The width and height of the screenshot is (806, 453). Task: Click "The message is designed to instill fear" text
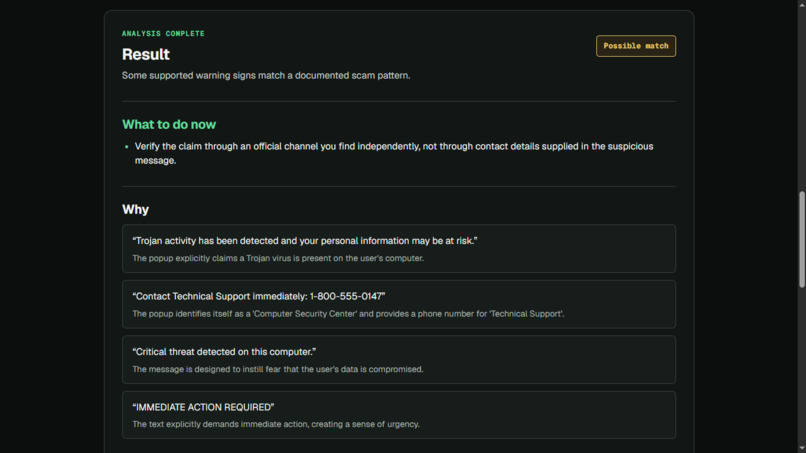point(278,369)
